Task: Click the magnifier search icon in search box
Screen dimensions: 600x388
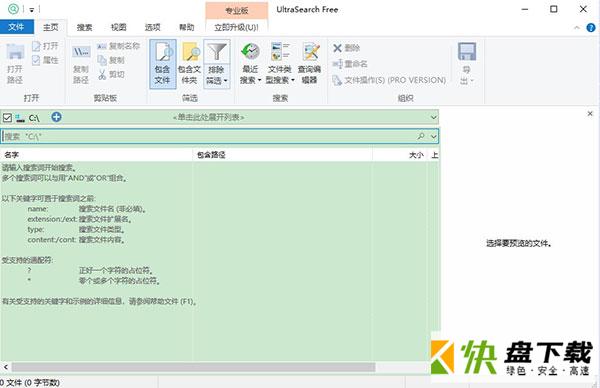Action: coord(421,136)
